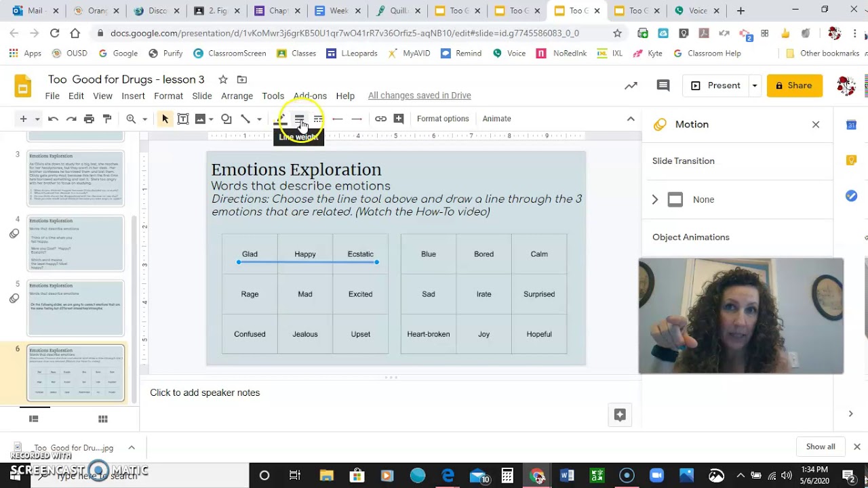Click the Undo toolbar icon
868x488 pixels.
pos(53,119)
